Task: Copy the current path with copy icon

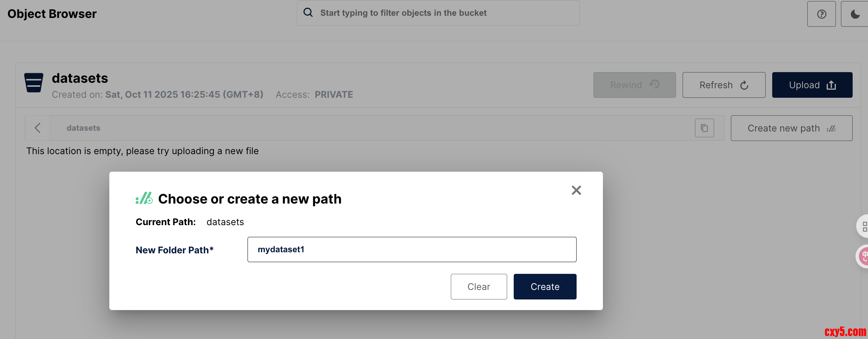Action: coord(704,128)
